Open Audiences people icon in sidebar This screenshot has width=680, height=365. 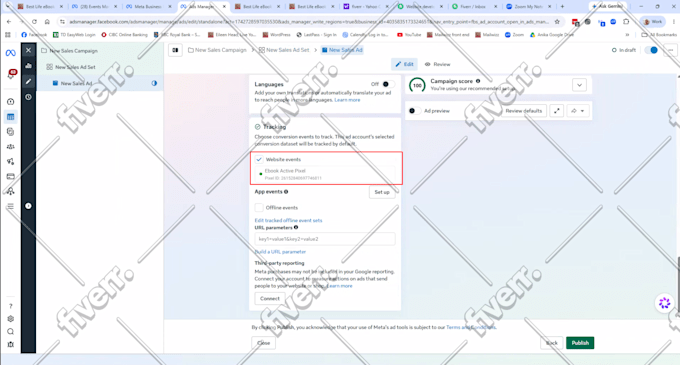click(10, 147)
